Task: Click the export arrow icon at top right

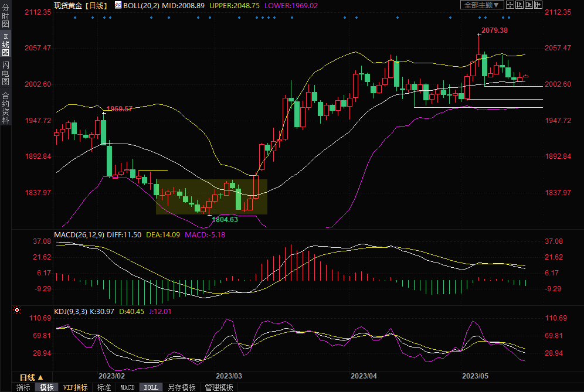Action: [x=538, y=5]
